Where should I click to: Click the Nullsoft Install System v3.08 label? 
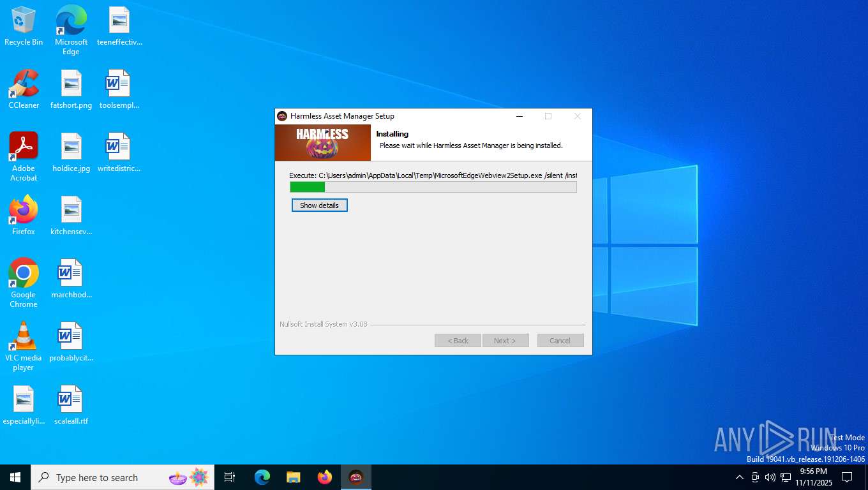pyautogui.click(x=324, y=324)
